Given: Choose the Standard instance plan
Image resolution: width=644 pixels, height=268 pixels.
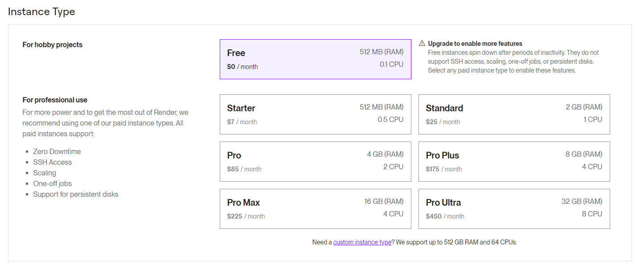Looking at the screenshot, I should coord(514,114).
